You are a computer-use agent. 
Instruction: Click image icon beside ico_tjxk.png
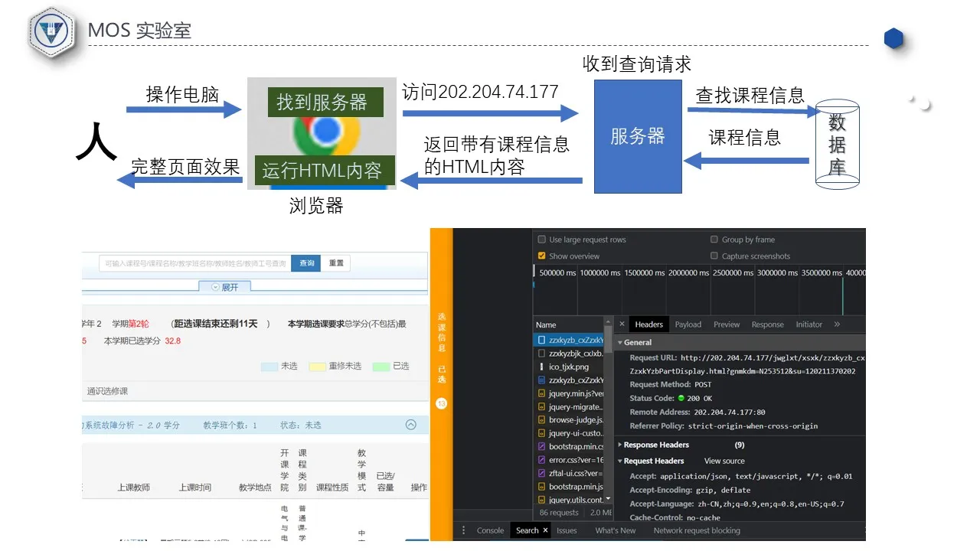pyautogui.click(x=541, y=367)
